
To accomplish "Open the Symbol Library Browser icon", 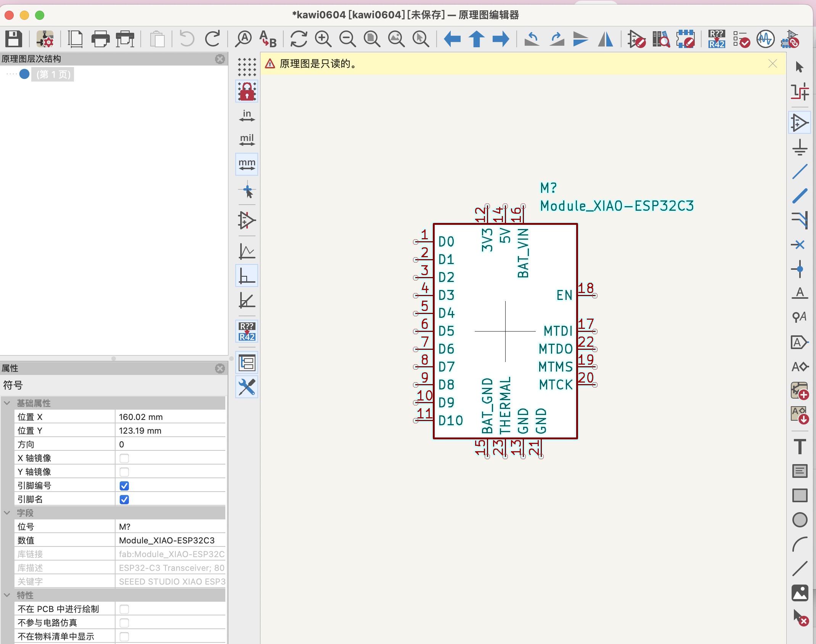I will point(661,38).
